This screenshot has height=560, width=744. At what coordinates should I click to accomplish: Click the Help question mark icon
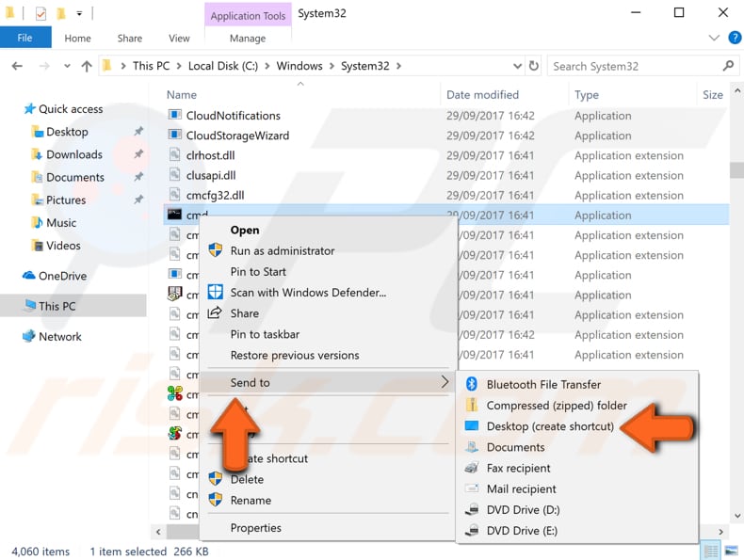(735, 38)
